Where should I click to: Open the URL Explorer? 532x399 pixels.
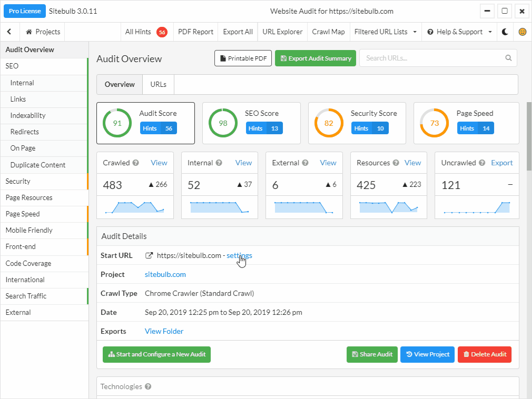click(282, 32)
